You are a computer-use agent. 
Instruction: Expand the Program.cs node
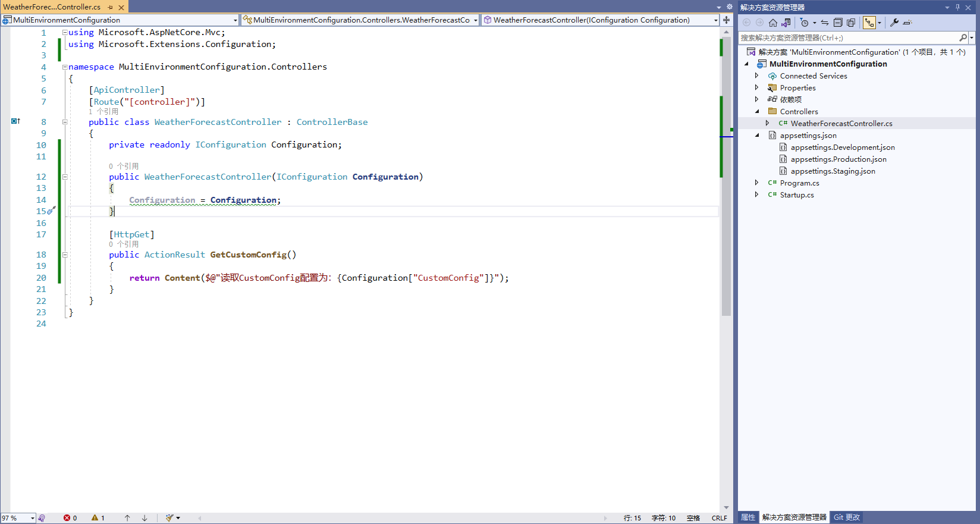pos(757,183)
